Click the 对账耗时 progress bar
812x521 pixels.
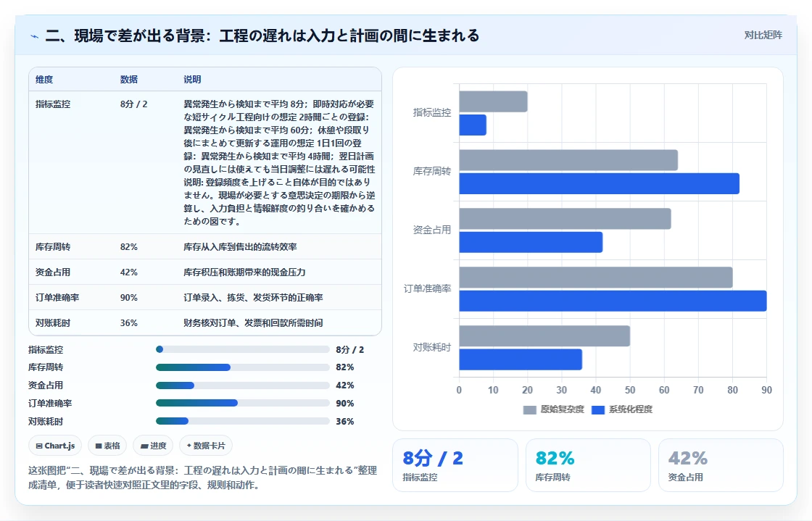(x=242, y=421)
